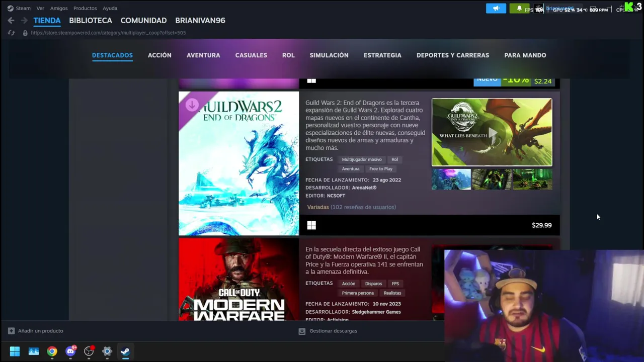This screenshot has height=362, width=644.
Task: Open first Guild Wars 2 screenshot thumbnail
Action: click(451, 179)
